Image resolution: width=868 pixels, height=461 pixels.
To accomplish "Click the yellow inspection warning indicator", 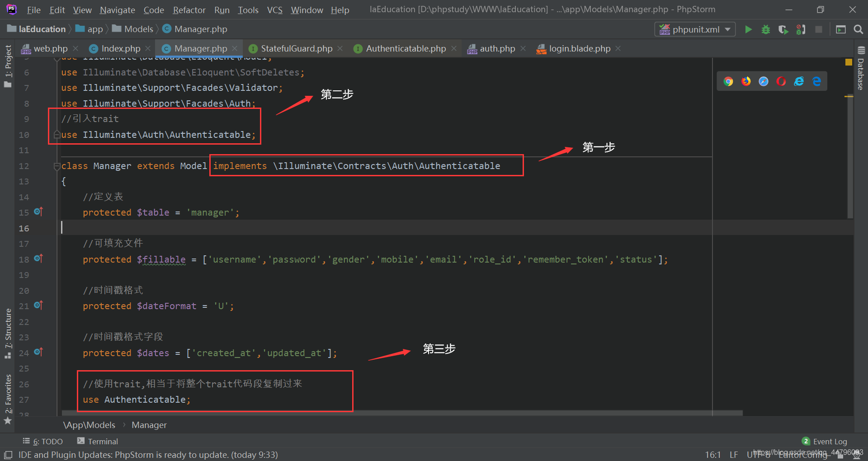I will [849, 62].
